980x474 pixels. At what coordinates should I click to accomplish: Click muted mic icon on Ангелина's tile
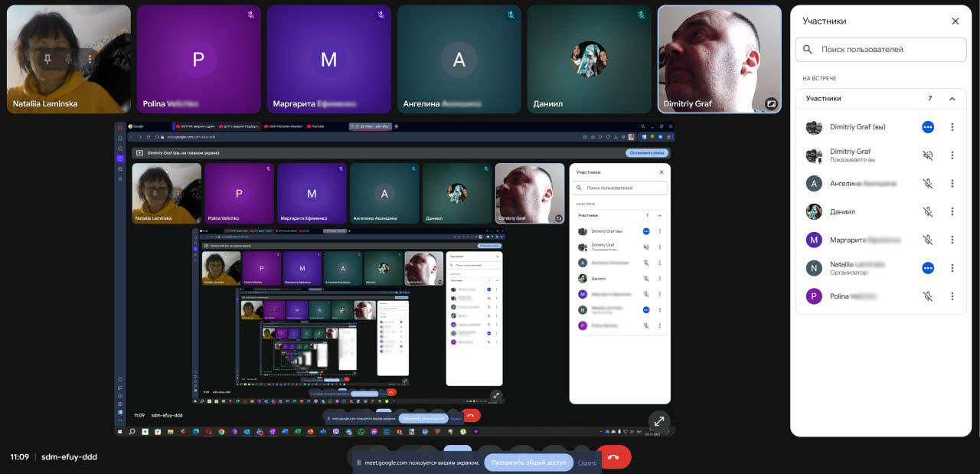(x=511, y=15)
